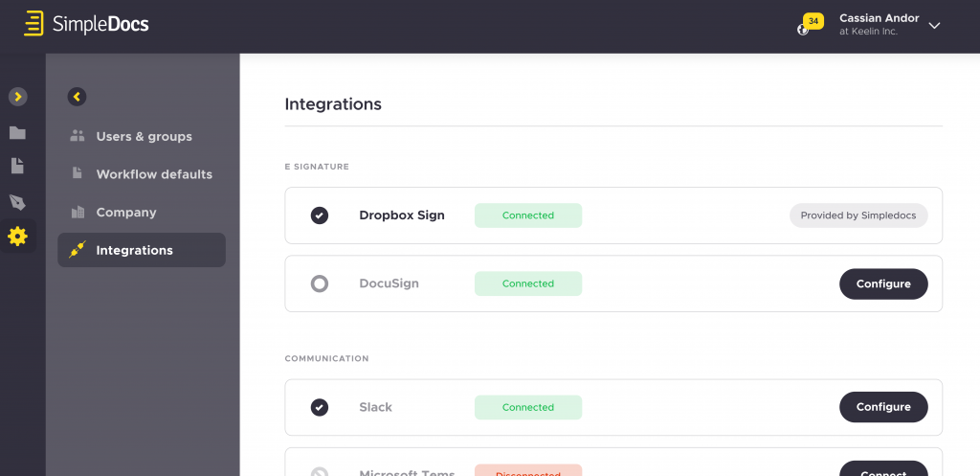Open the documents page icon in rail

[x=17, y=166]
